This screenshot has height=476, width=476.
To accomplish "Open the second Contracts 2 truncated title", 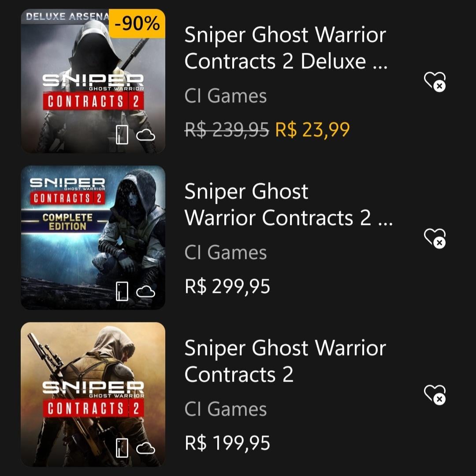I will (x=288, y=205).
